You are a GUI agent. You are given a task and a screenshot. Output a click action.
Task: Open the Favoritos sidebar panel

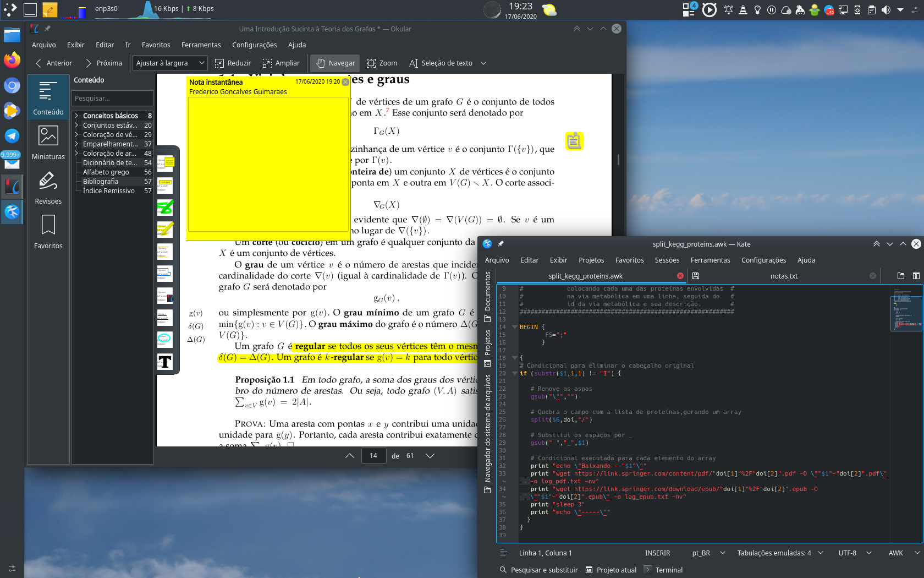pyautogui.click(x=48, y=232)
